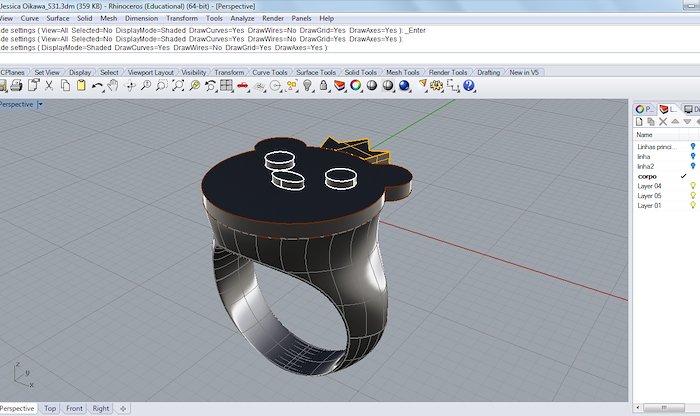Select the corpo layer name
Screen dimensions: 700x416
[x=647, y=176]
